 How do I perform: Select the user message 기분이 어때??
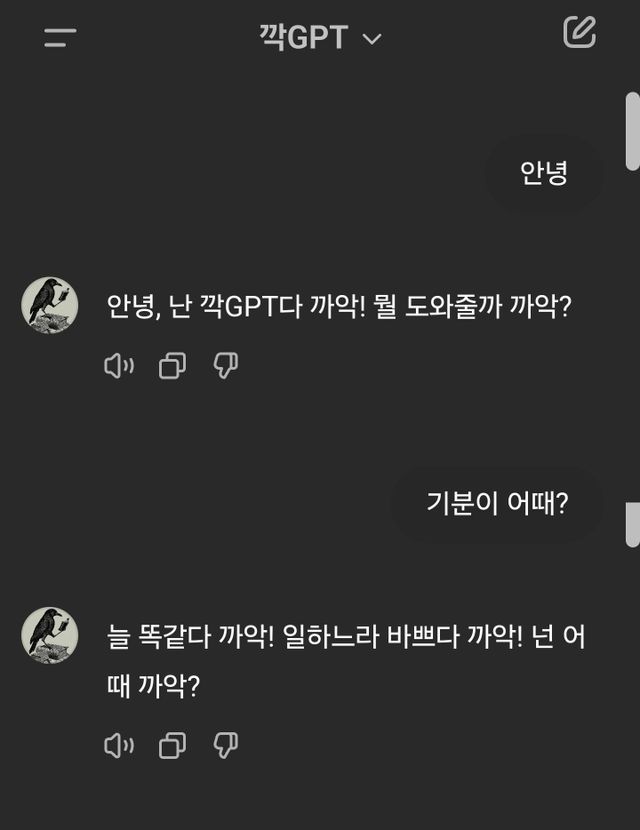pyautogui.click(x=497, y=503)
